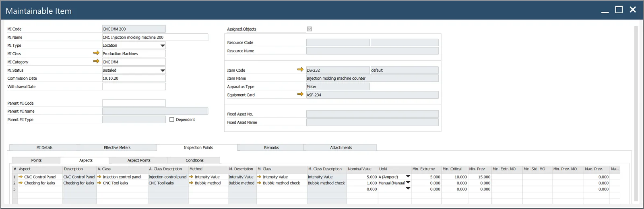Click the Parent MI Code field
Screen dimensions: 644x209
pyautogui.click(x=134, y=103)
